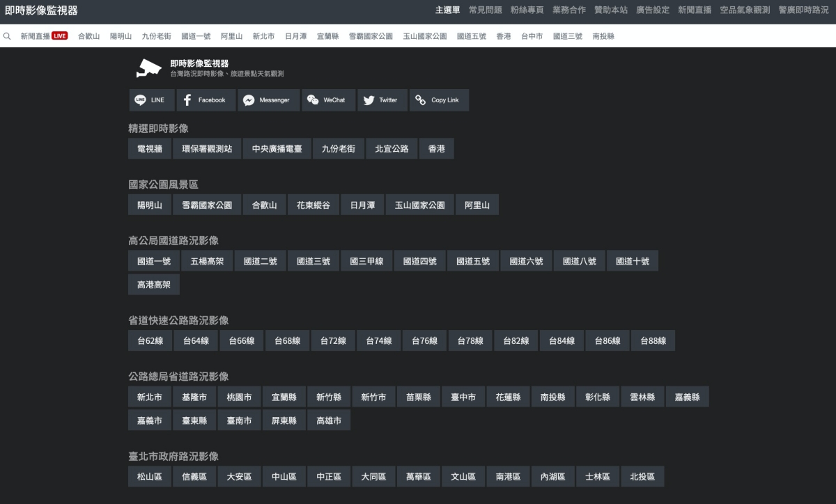Image resolution: width=836 pixels, height=504 pixels.
Task: Open 空品氣象觀測 in the top menu
Action: tap(745, 10)
